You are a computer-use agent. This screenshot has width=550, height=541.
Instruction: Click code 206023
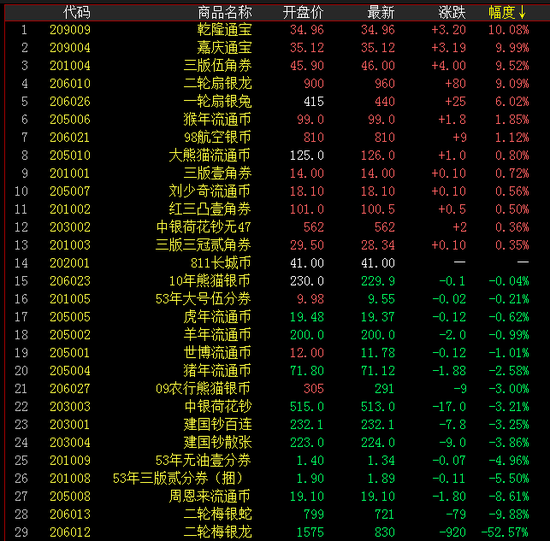70,281
